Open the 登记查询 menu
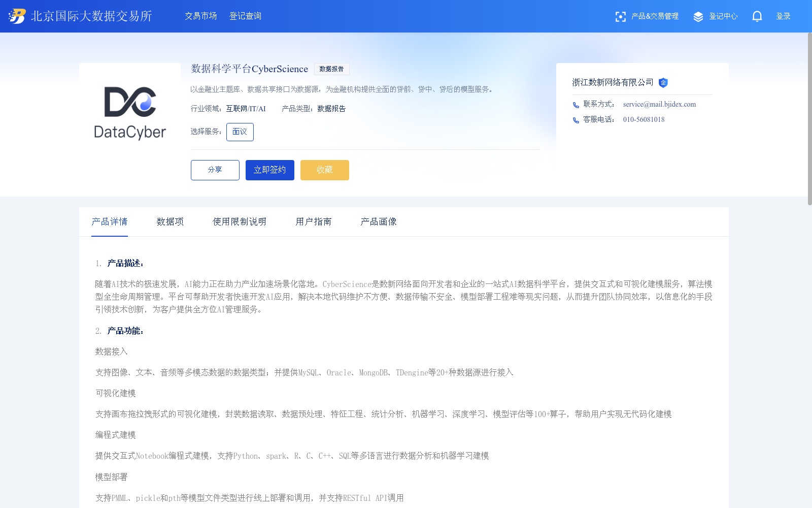 pos(246,16)
